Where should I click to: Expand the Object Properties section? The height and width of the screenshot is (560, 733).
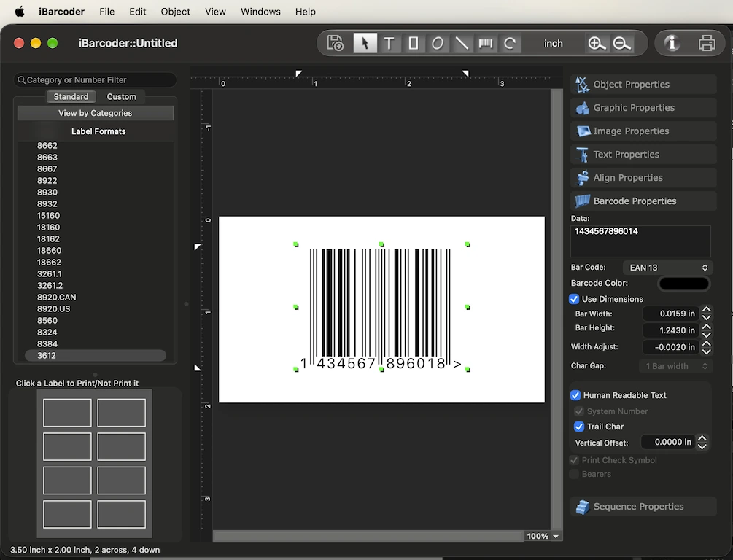pos(643,84)
